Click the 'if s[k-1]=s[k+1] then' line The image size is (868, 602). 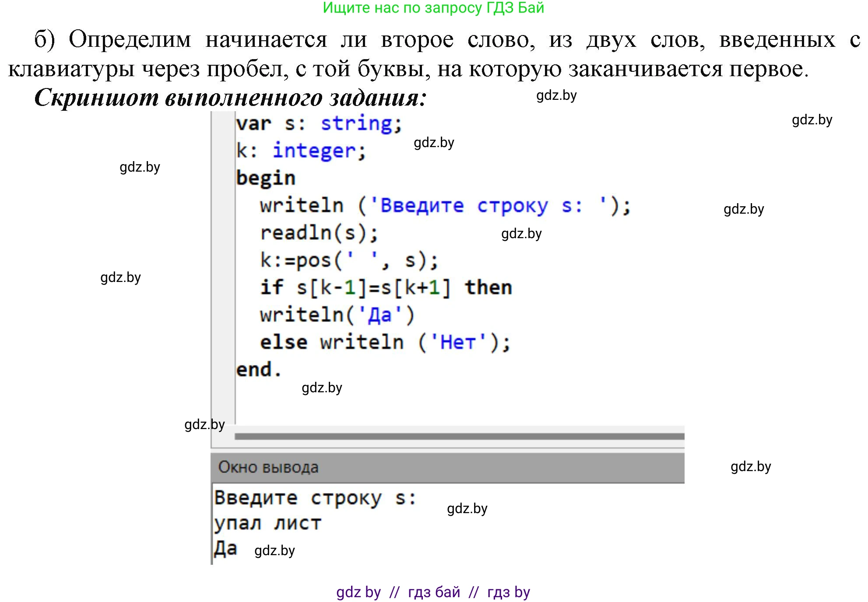point(385,288)
